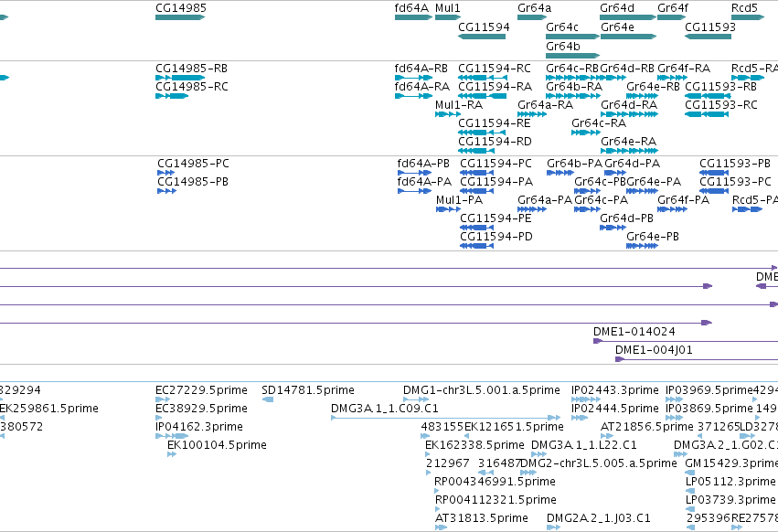Click transcript fd64A-RA
This screenshot has height=532, width=778.
click(413, 96)
